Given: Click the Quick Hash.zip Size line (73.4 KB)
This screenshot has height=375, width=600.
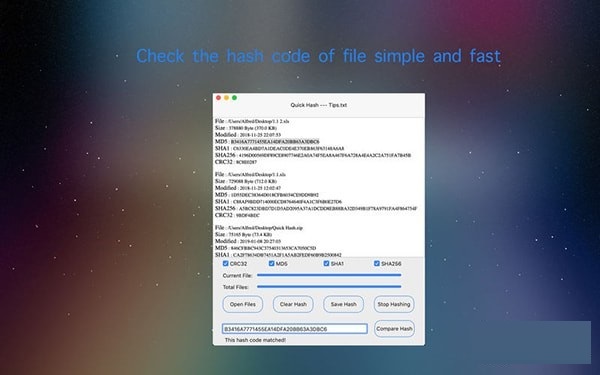Looking at the screenshot, I should [x=243, y=234].
